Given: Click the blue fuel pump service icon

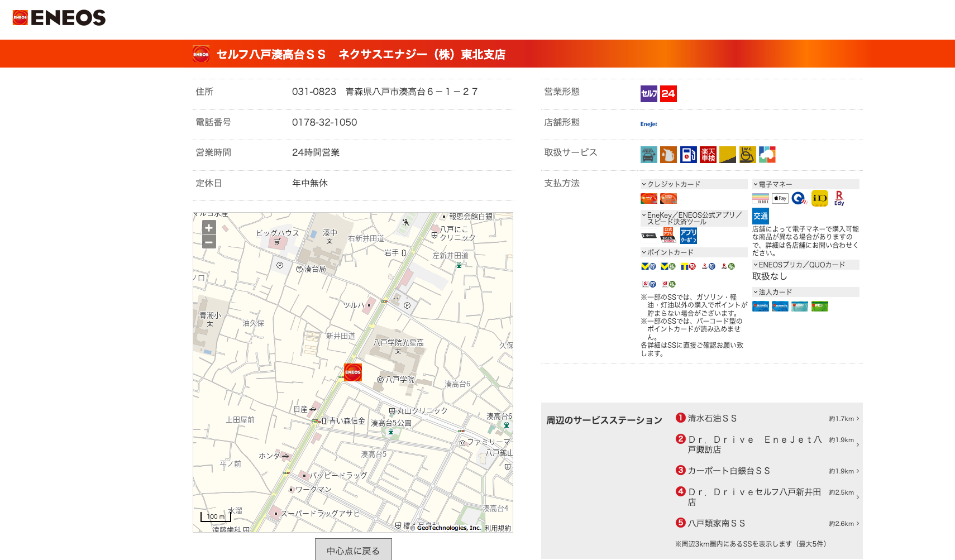Looking at the screenshot, I should (x=689, y=155).
